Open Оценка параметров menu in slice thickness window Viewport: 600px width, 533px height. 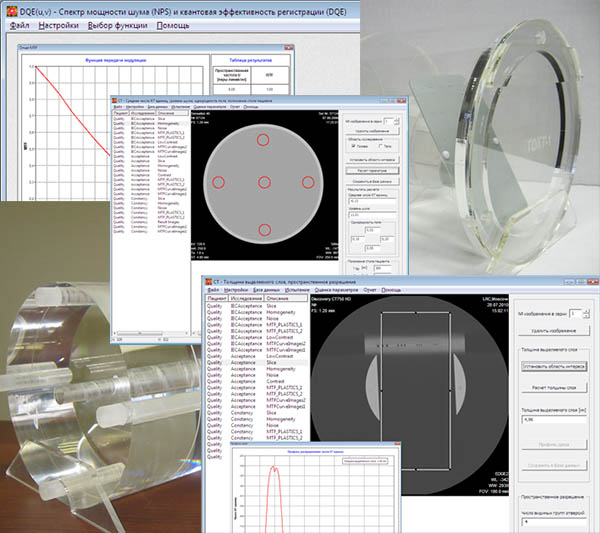pyautogui.click(x=336, y=290)
